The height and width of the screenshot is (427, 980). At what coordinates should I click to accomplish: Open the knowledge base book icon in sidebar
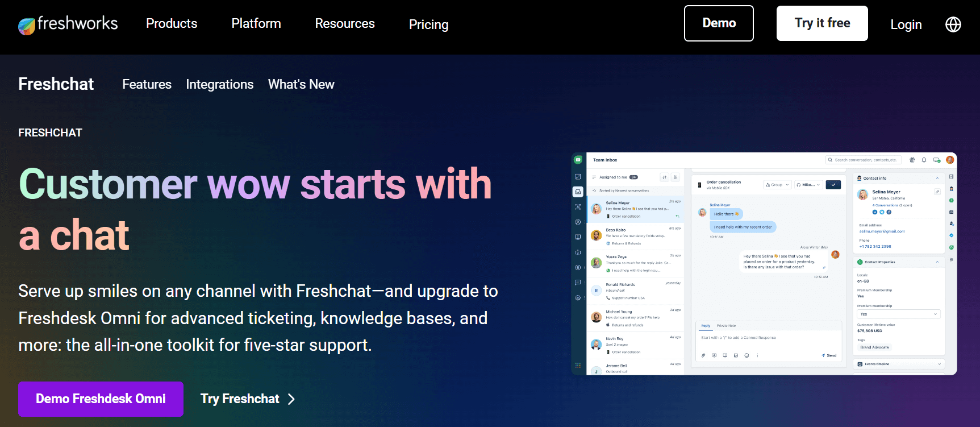(578, 237)
